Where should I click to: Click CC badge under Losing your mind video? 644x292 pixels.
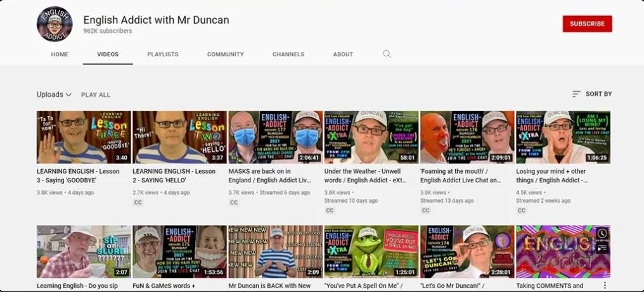point(521,210)
